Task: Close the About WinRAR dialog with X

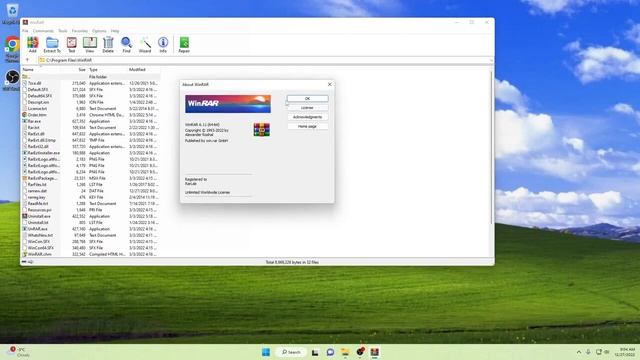Action: tap(329, 84)
